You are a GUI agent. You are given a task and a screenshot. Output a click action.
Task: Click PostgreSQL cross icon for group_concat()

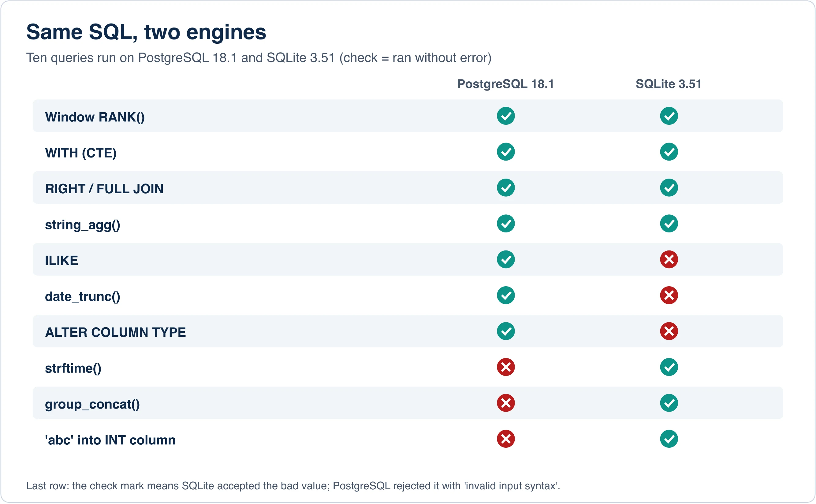point(505,403)
